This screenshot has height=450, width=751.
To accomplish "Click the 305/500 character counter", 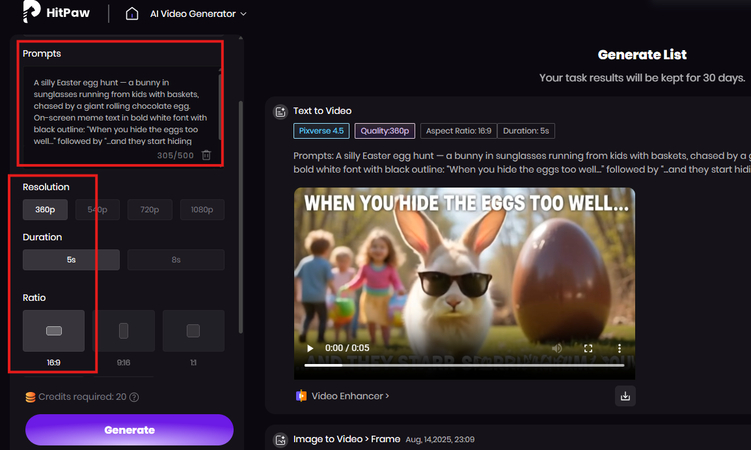I will point(175,156).
